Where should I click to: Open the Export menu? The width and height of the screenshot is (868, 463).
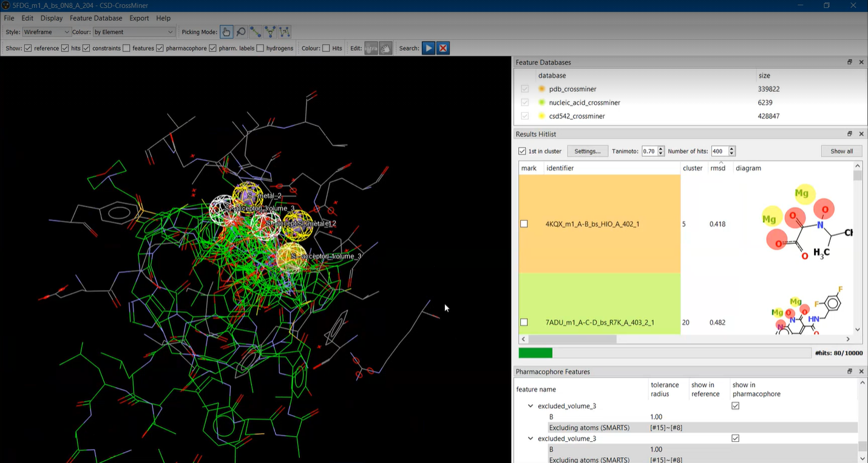[139, 18]
